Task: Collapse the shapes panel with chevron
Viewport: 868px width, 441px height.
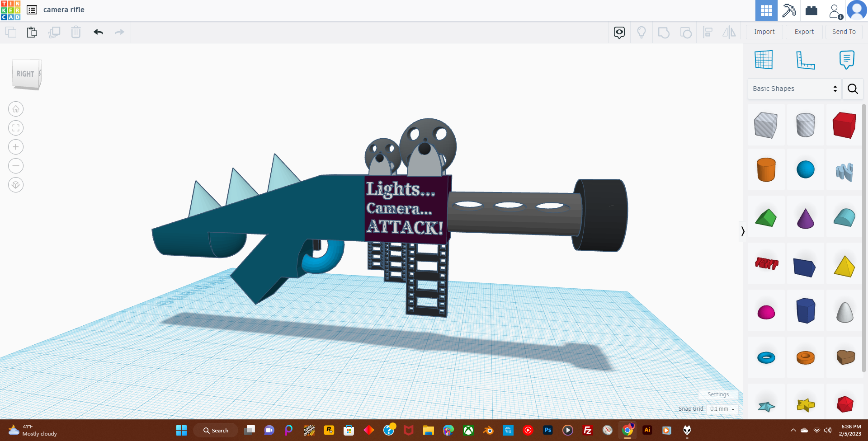Action: click(x=742, y=231)
